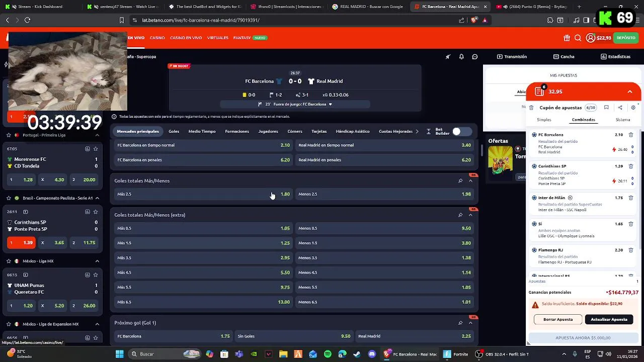Open the Transmisión stream view

point(512,57)
